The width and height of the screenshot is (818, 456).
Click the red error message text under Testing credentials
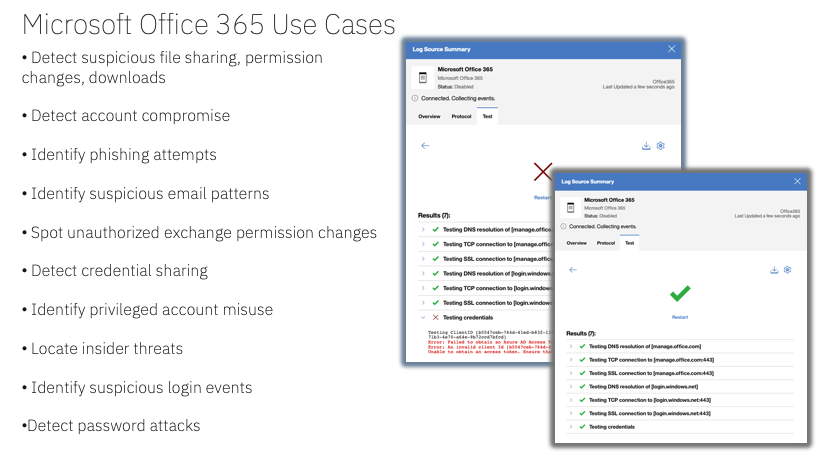tap(489, 347)
